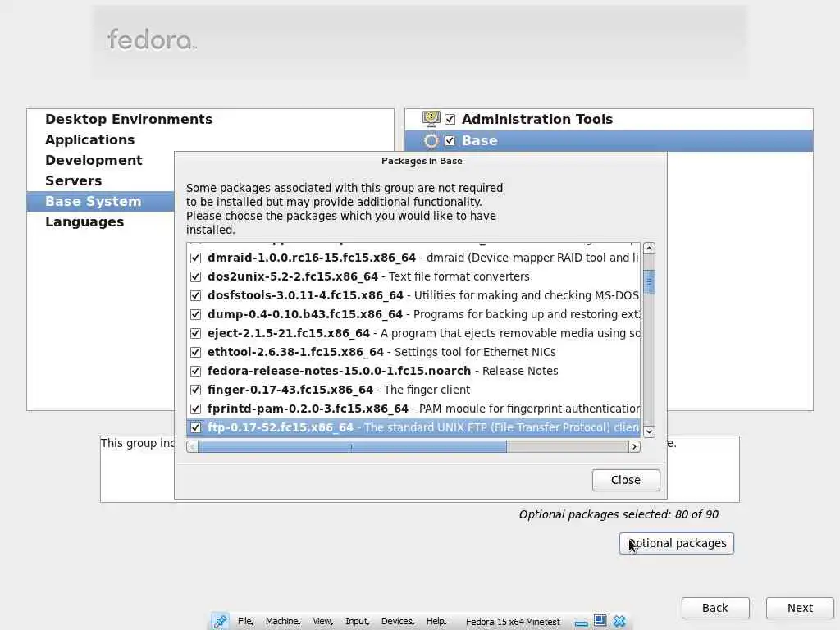The width and height of the screenshot is (840, 630).
Task: Click the Administration Tools group label
Action: point(537,119)
